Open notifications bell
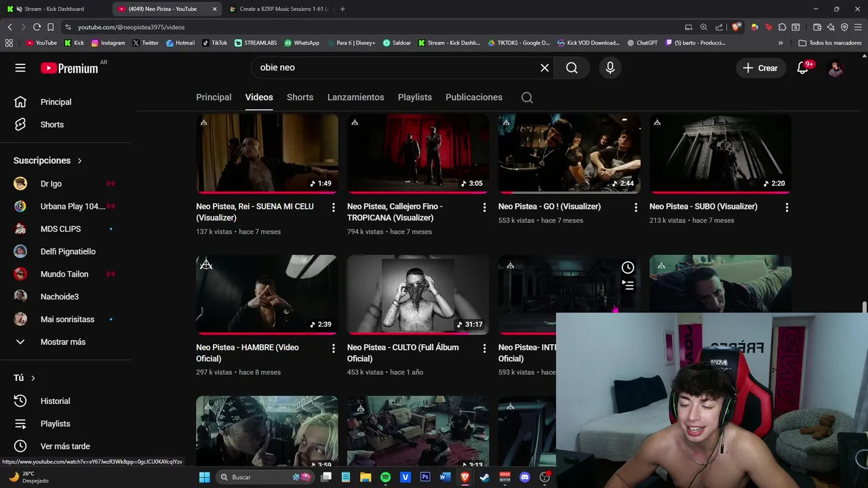The image size is (868, 488). (x=803, y=68)
